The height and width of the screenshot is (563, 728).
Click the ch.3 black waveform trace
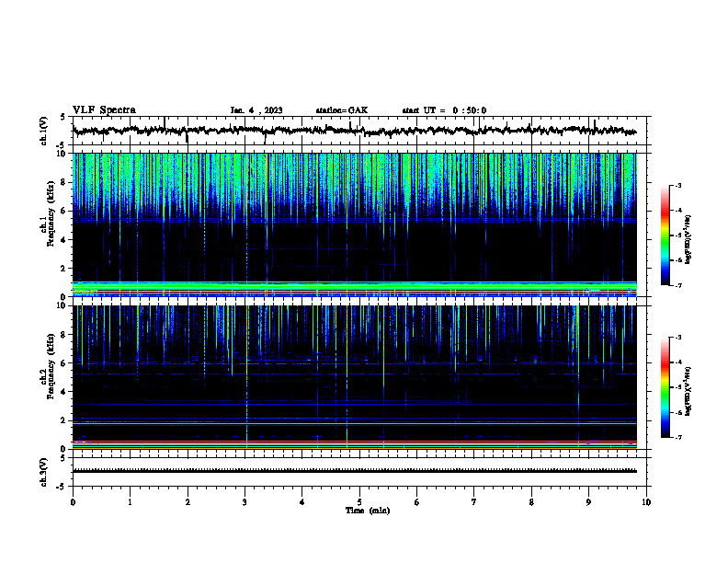354,471
